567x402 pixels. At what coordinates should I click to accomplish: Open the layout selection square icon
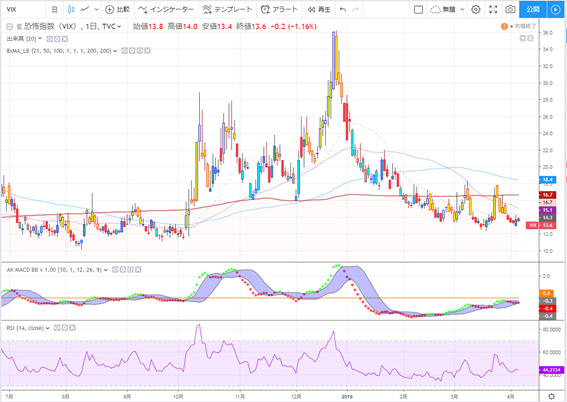point(418,9)
